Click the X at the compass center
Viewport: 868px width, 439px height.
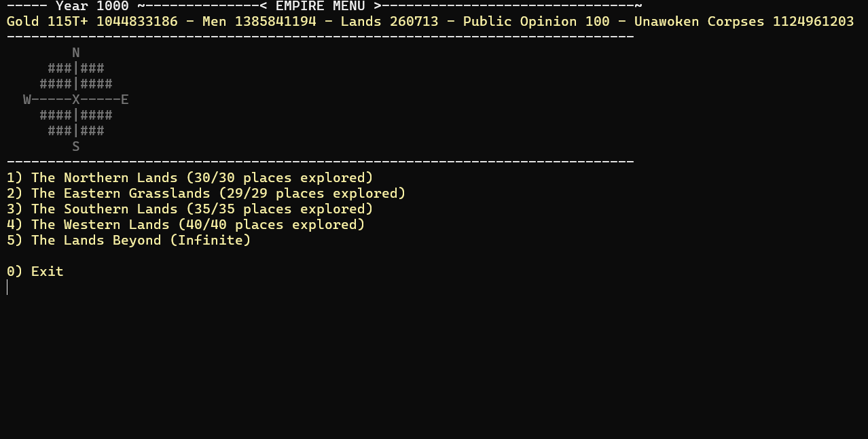pyautogui.click(x=76, y=100)
